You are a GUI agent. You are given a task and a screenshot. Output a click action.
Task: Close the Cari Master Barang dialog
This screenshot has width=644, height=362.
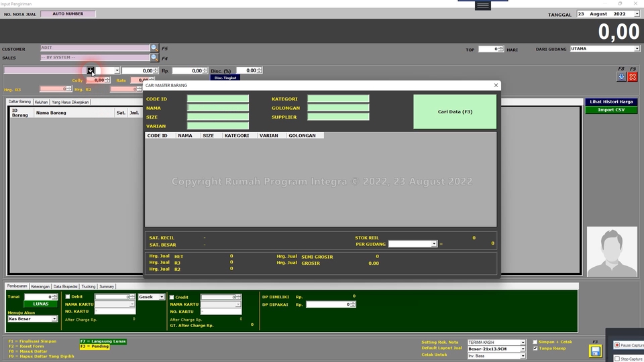[496, 85]
